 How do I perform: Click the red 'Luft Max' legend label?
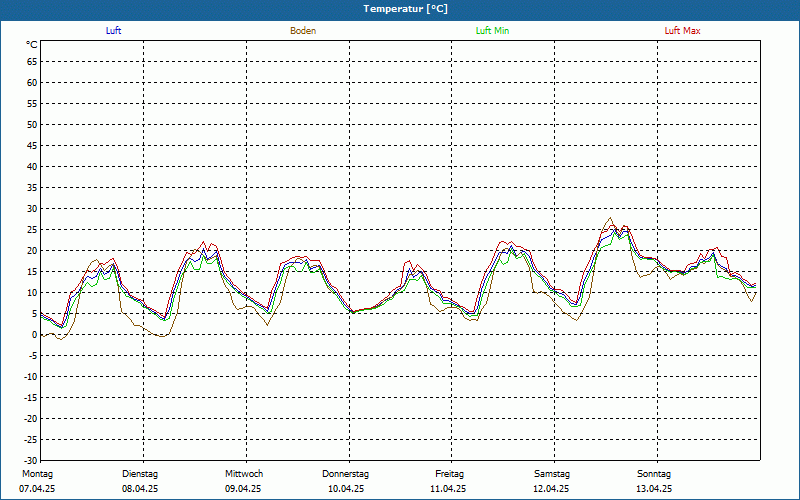click(682, 31)
